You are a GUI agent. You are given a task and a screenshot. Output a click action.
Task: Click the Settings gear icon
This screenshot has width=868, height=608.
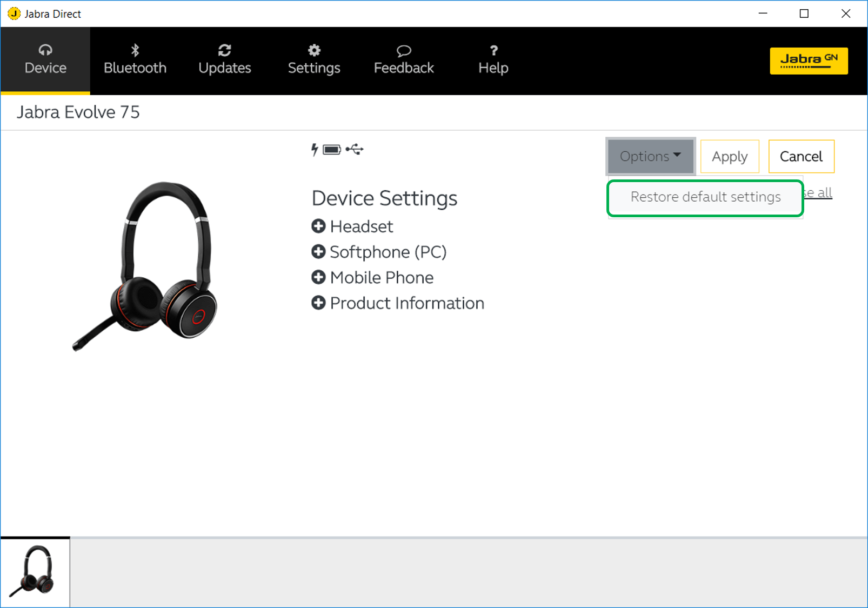314,51
